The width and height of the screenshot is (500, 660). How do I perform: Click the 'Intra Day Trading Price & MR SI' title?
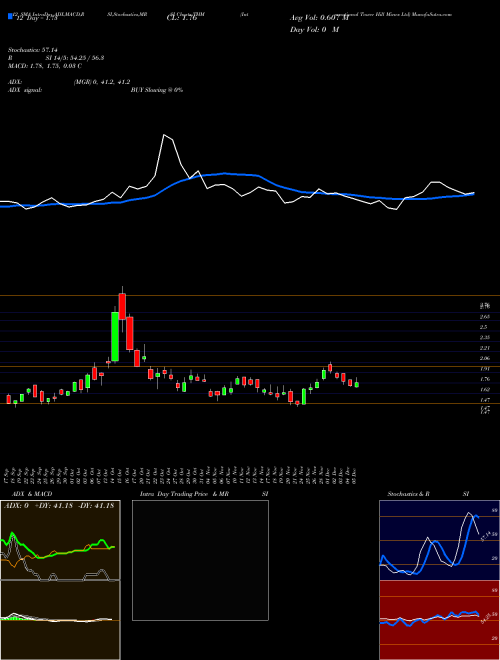tap(204, 494)
